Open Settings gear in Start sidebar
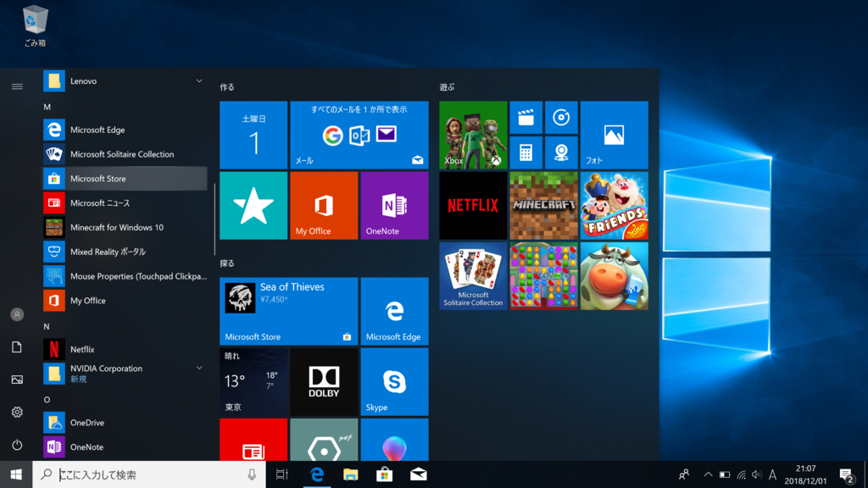The width and height of the screenshot is (868, 488). tap(17, 413)
